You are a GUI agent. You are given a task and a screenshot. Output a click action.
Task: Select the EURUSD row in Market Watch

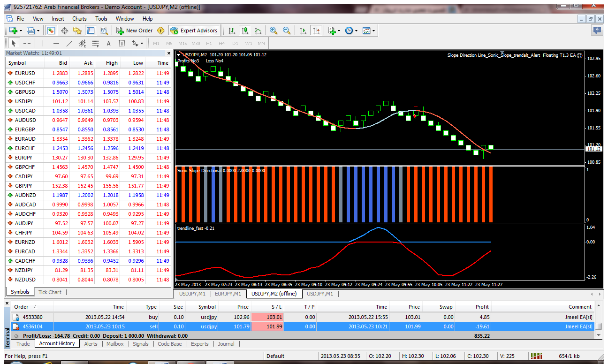click(88, 73)
